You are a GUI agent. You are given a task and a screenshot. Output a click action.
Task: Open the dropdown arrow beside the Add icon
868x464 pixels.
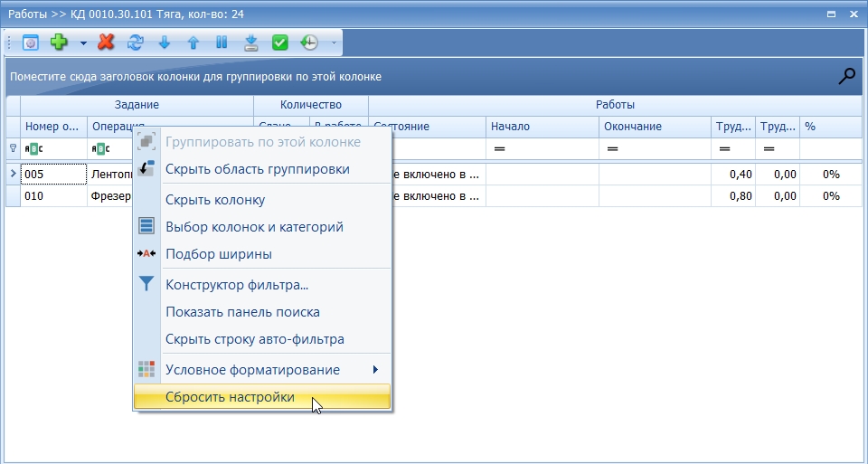point(83,43)
